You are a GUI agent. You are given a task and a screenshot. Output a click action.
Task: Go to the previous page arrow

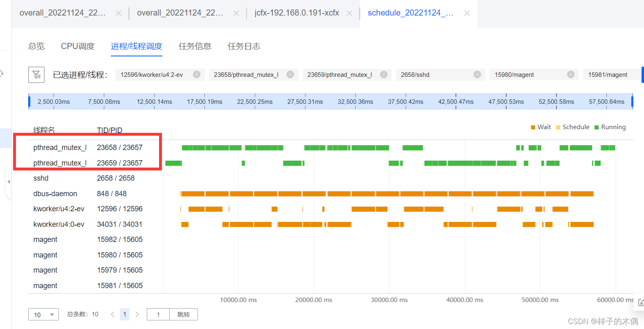(x=112, y=314)
